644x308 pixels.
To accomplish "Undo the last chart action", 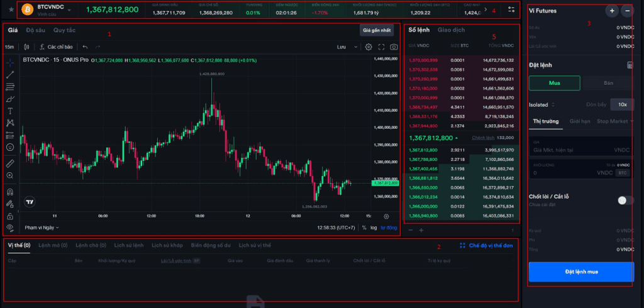I will [x=85, y=47].
